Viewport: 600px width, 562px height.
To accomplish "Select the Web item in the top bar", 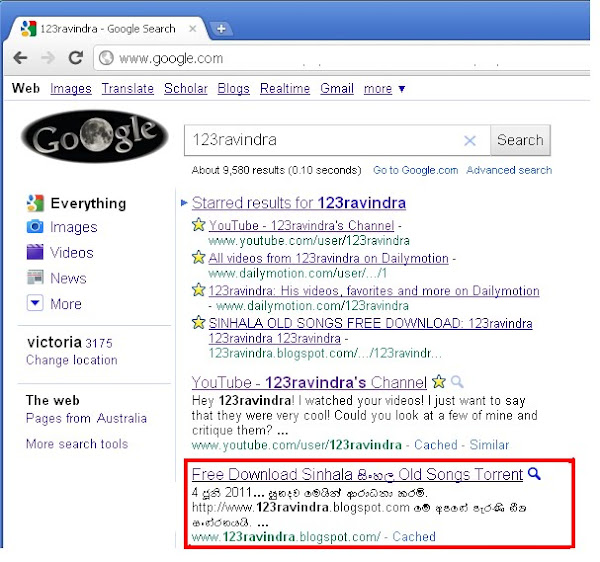I will [26, 88].
